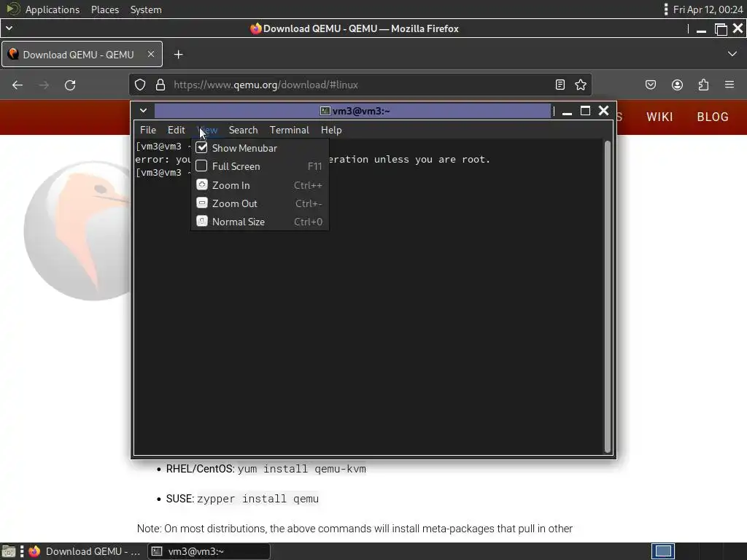Switch to vm3@vm3 terminal taskbar button
This screenshot has width=747, height=560.
pyautogui.click(x=209, y=551)
